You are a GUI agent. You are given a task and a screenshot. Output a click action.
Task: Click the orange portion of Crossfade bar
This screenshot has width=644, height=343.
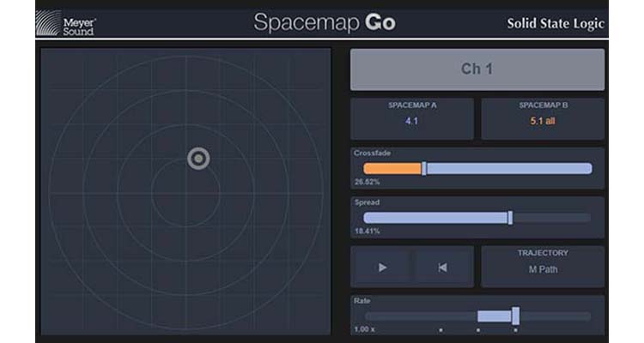[392, 169]
